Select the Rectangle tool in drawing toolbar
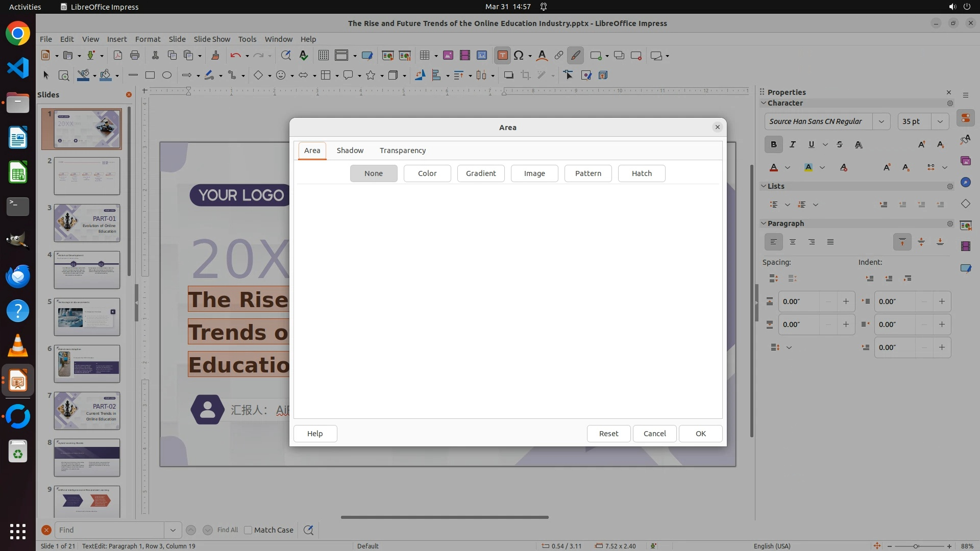 tap(150, 75)
